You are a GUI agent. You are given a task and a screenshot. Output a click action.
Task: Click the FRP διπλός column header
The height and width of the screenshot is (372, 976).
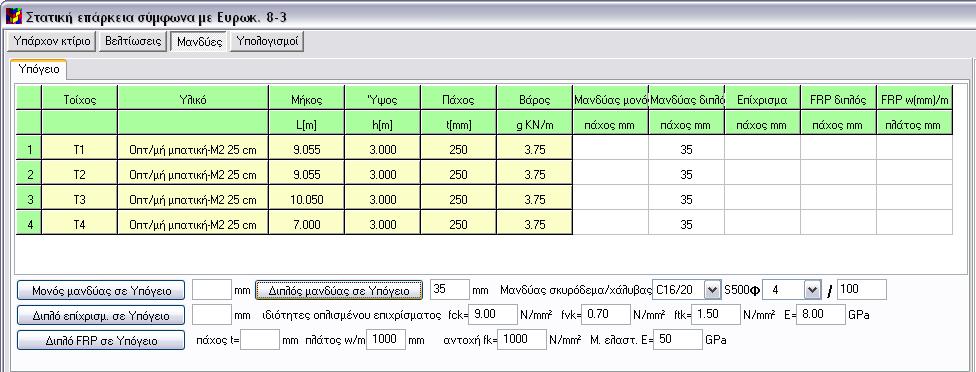(x=838, y=99)
